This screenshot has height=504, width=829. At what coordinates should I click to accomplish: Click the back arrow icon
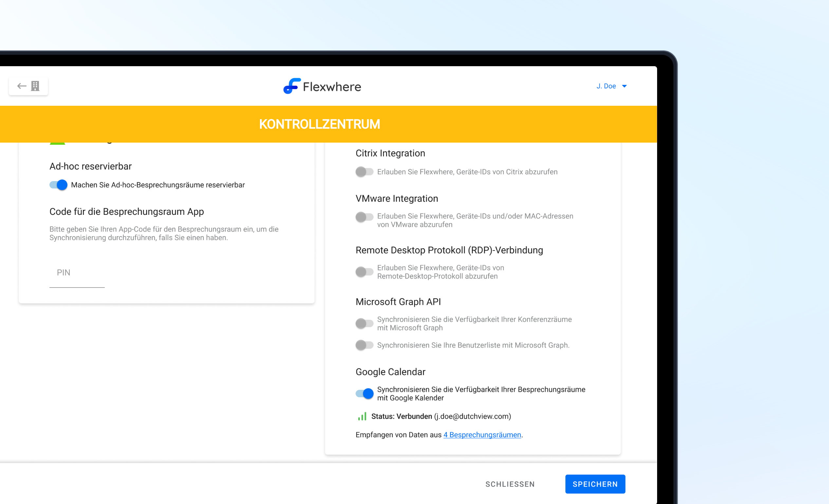[22, 86]
